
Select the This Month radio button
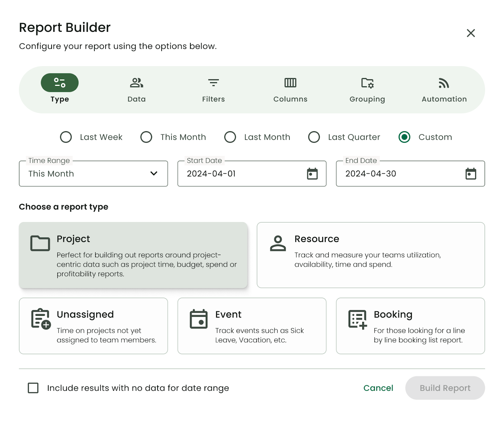coord(146,137)
